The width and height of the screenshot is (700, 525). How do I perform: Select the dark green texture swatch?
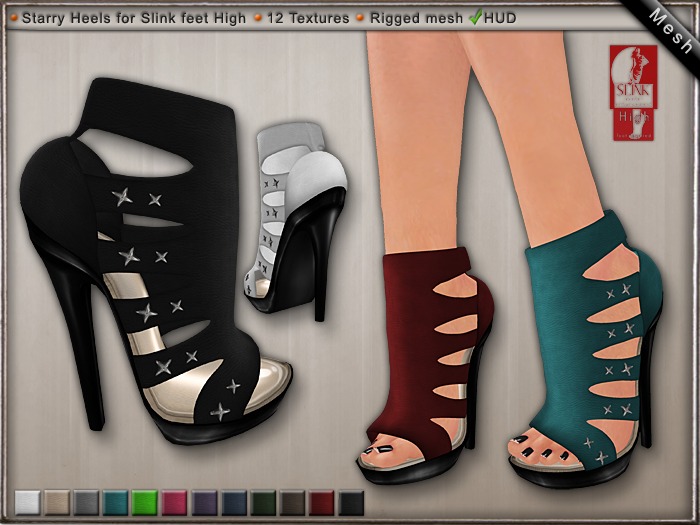point(263,503)
